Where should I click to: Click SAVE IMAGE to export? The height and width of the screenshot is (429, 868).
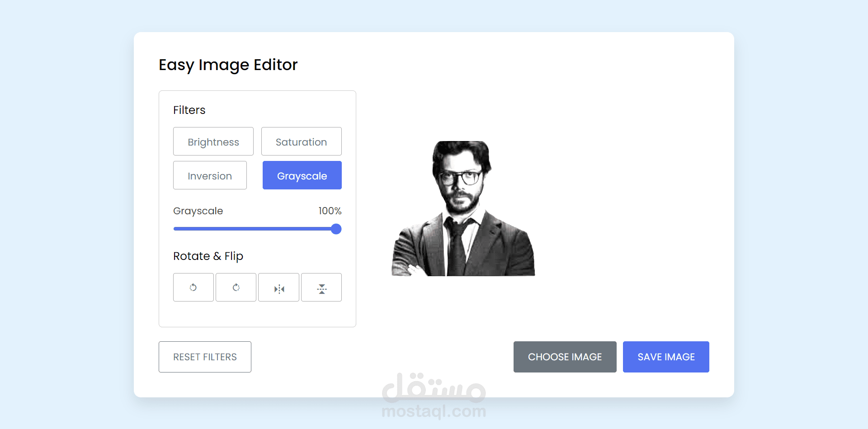click(665, 357)
